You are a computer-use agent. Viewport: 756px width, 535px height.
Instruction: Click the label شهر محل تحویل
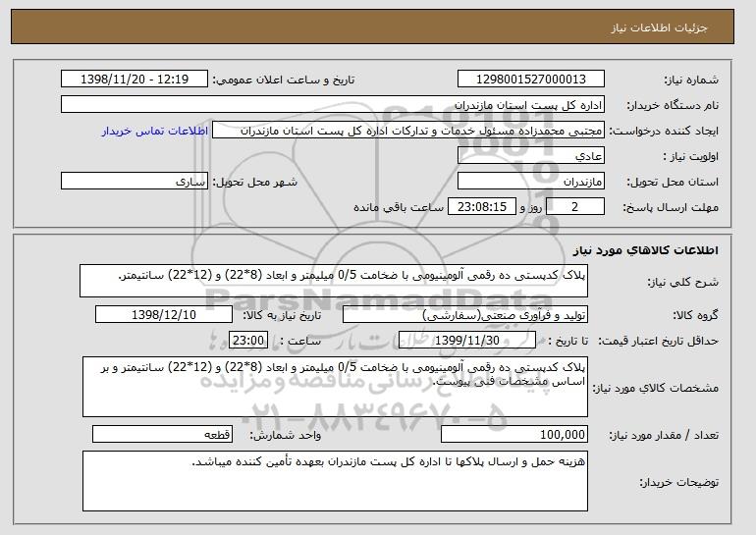pos(255,182)
